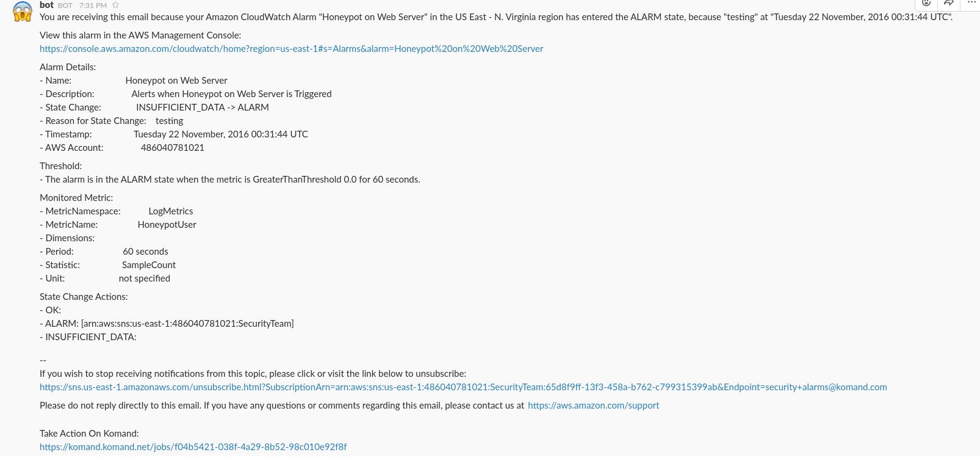This screenshot has height=466, width=980.
Task: Open the CloudWatch console alarm link
Action: point(291,49)
